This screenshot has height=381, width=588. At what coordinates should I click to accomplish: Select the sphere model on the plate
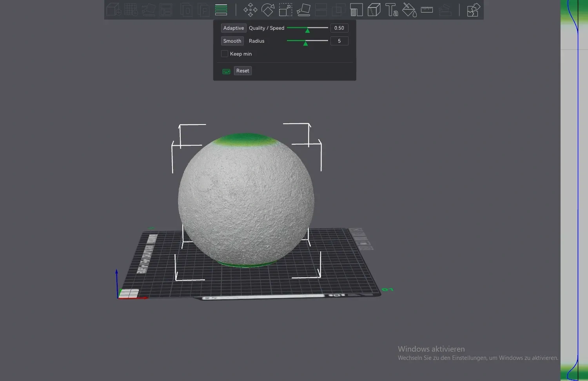pos(246,200)
